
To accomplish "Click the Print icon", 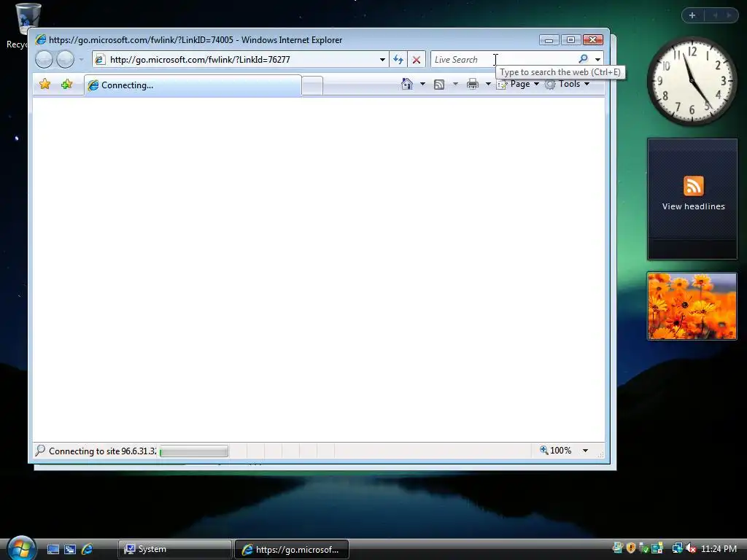I will click(473, 85).
